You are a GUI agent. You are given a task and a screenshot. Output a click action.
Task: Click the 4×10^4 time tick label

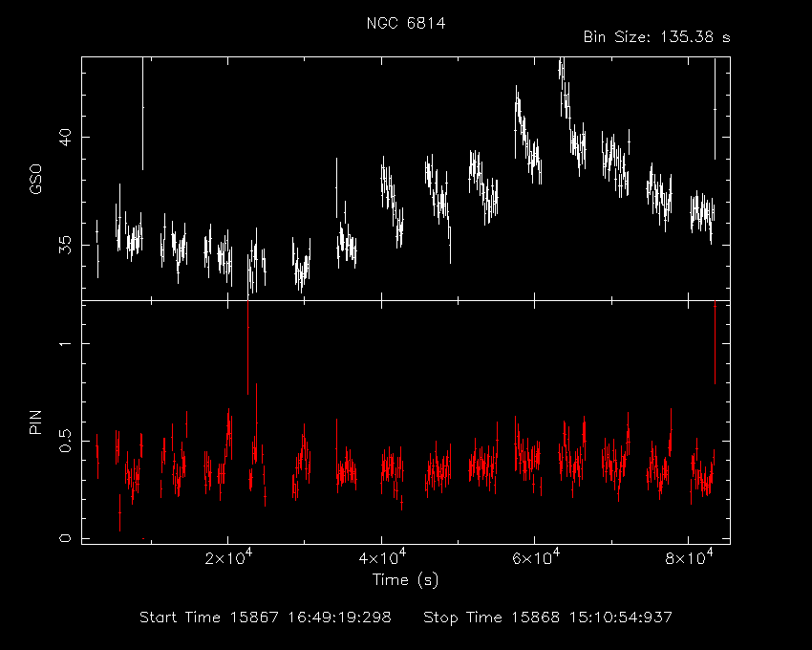(382, 557)
